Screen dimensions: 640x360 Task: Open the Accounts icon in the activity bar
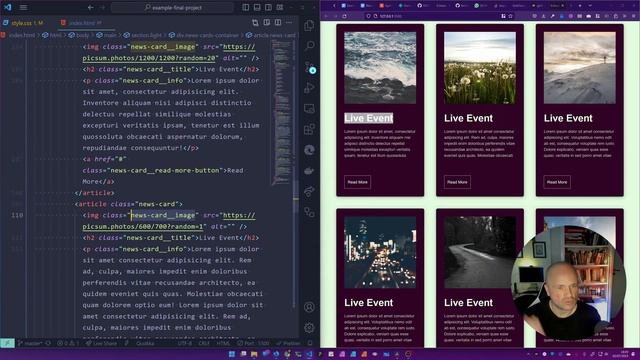click(x=309, y=307)
